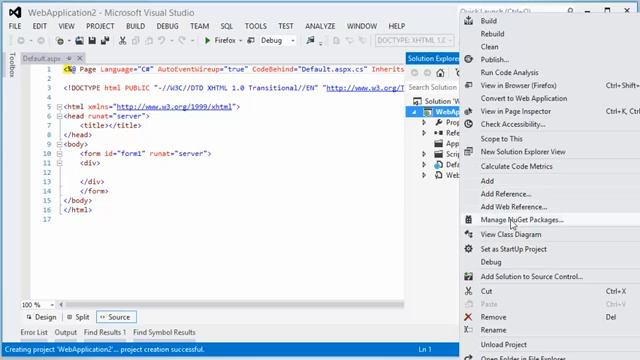The width and height of the screenshot is (640, 360).
Task: Collapse the body element outlining marker
Action: click(x=59, y=144)
